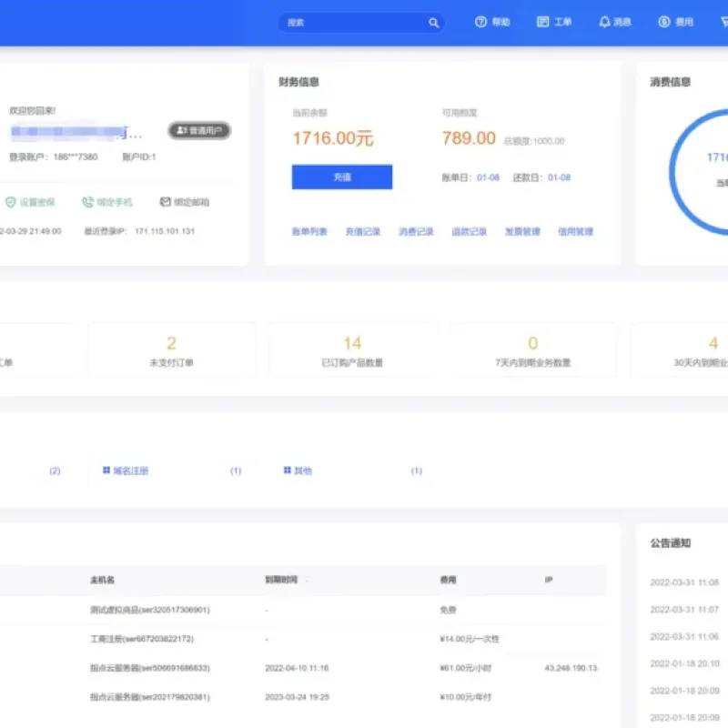Open 帮助 help icon in header
The width and height of the screenshot is (728, 728).
click(480, 22)
